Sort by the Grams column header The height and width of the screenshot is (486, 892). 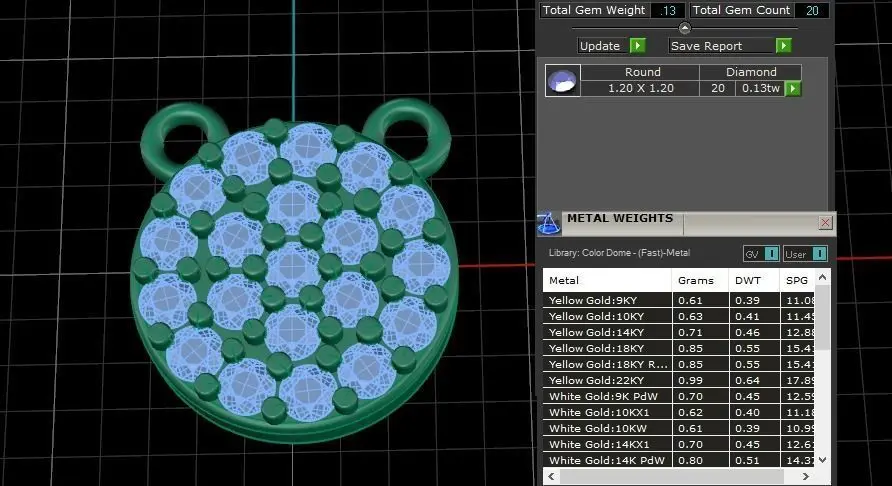(x=701, y=280)
